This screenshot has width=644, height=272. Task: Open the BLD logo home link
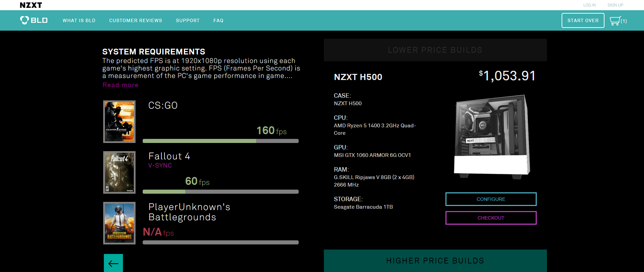point(34,20)
